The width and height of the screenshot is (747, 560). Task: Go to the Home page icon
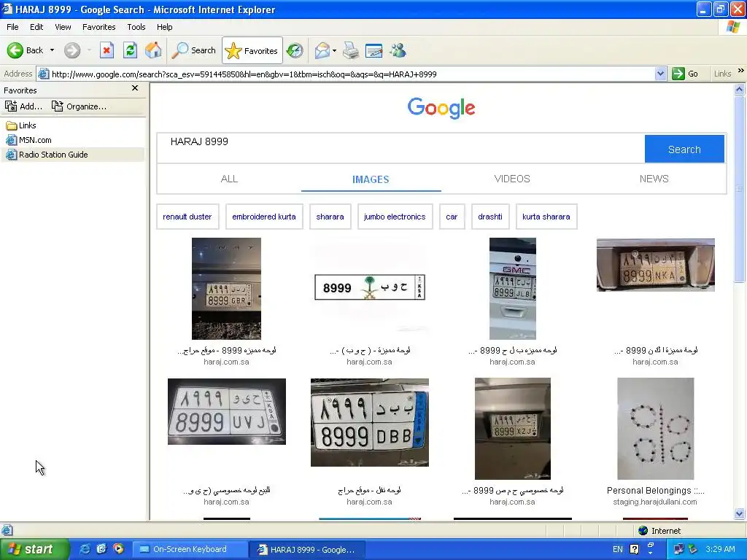pyautogui.click(x=153, y=50)
